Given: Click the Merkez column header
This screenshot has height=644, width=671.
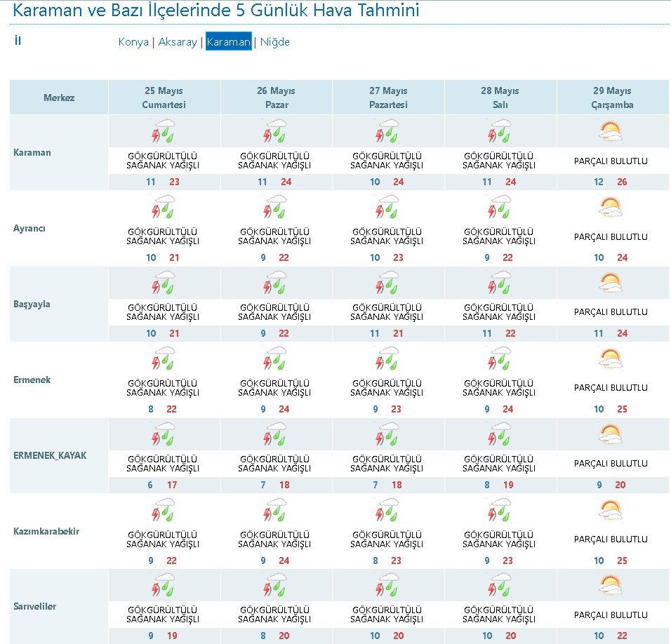Looking at the screenshot, I should point(59,98).
